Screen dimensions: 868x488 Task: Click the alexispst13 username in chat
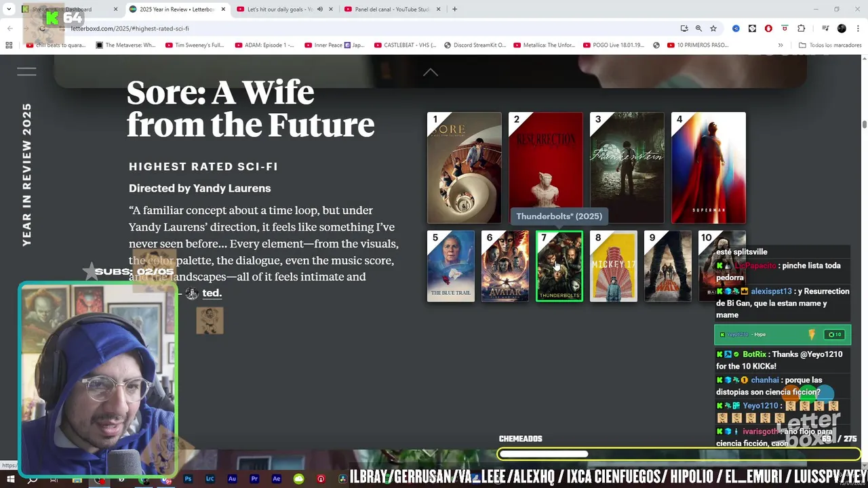pyautogui.click(x=771, y=291)
